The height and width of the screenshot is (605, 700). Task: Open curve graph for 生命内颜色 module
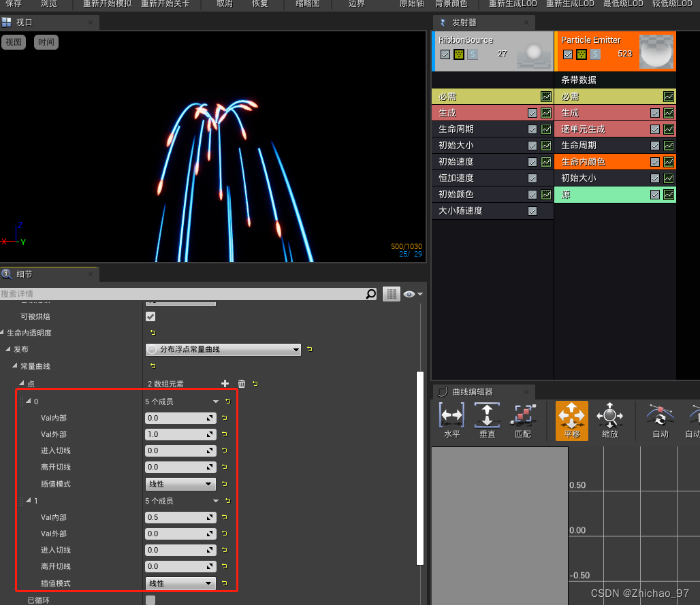(x=669, y=161)
